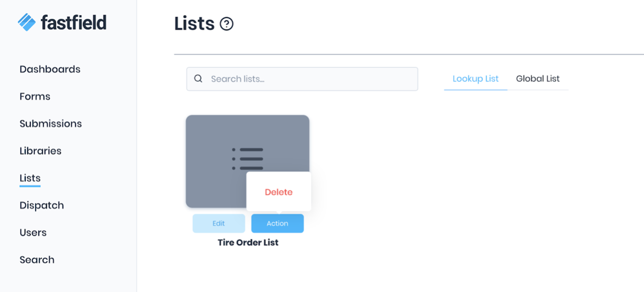
Task: Click the fastfield logo icon
Action: click(26, 22)
